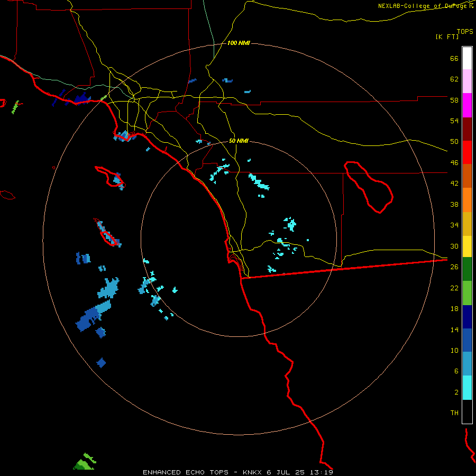Image resolution: width=476 pixels, height=476 pixels.
Task: Click the '34' legend label
Action: pos(454,225)
